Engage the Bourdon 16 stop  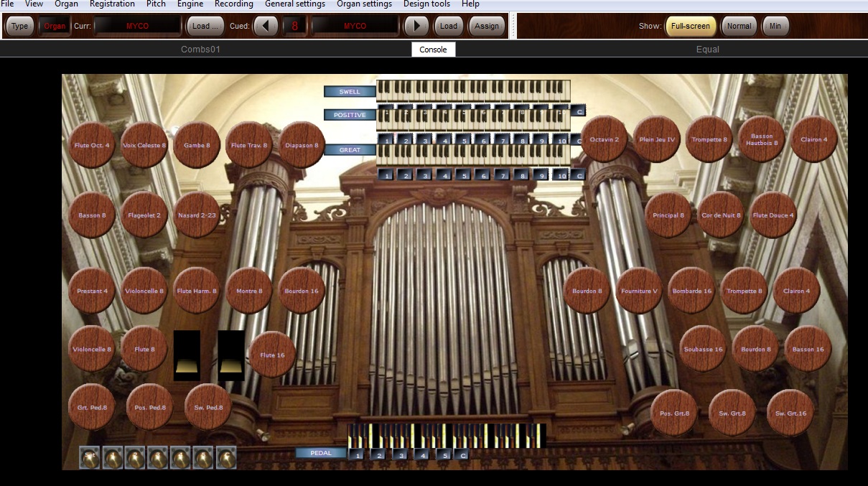301,291
